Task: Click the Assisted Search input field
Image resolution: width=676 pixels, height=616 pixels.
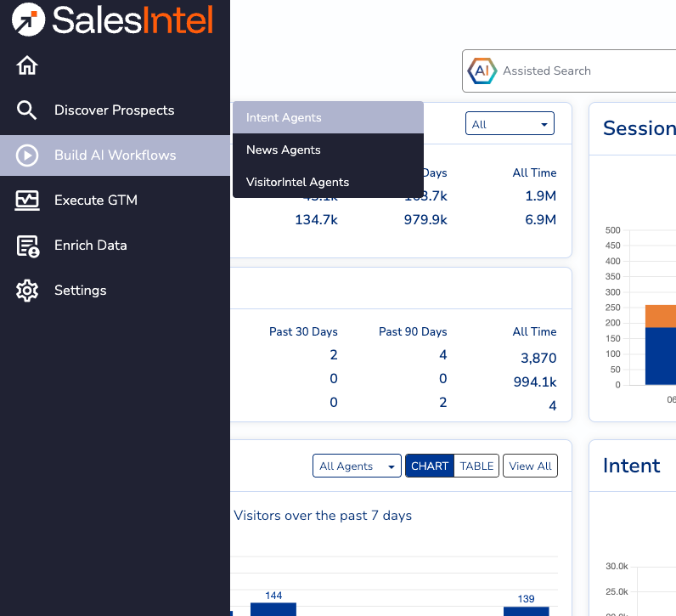Action: [569, 71]
